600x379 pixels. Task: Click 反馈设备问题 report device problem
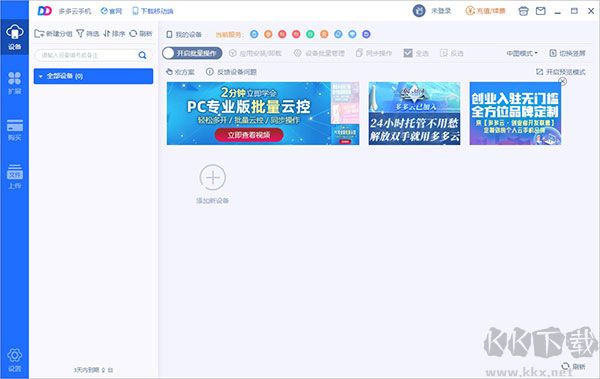pyautogui.click(x=231, y=72)
